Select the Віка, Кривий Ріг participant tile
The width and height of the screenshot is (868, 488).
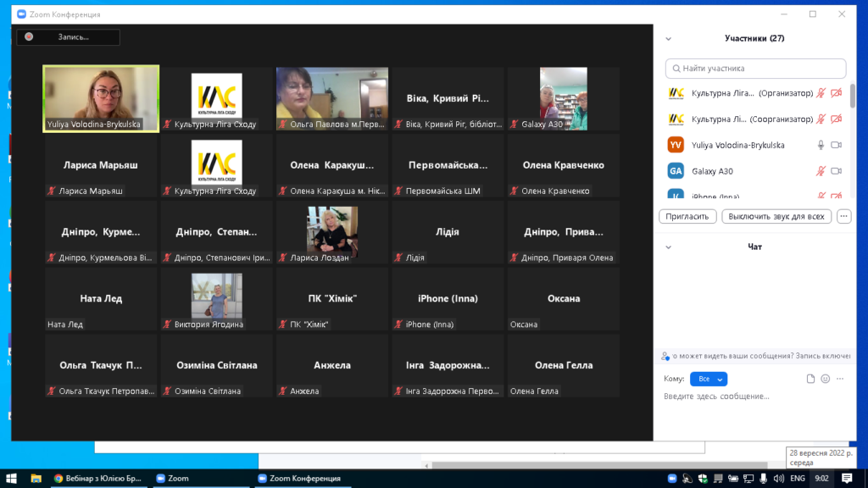click(448, 99)
